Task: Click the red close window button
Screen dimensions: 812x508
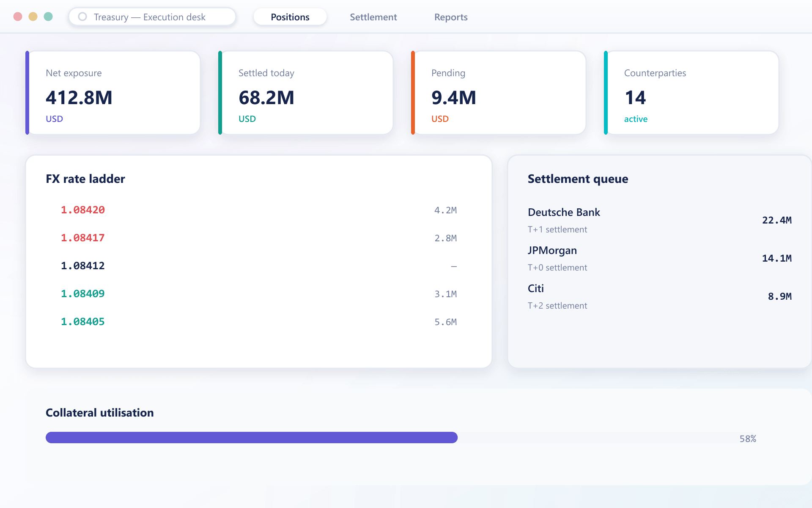Action: (18, 17)
